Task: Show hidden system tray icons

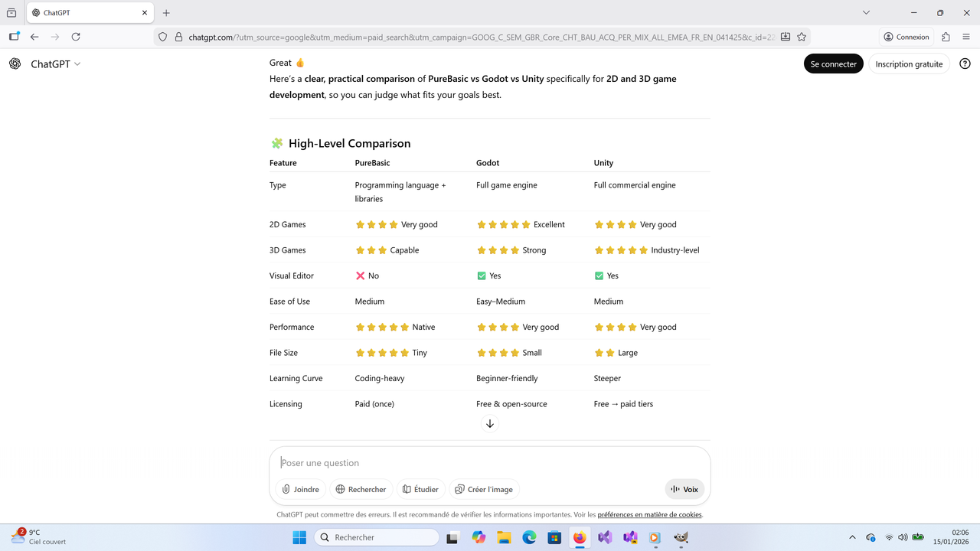Action: 853,537
